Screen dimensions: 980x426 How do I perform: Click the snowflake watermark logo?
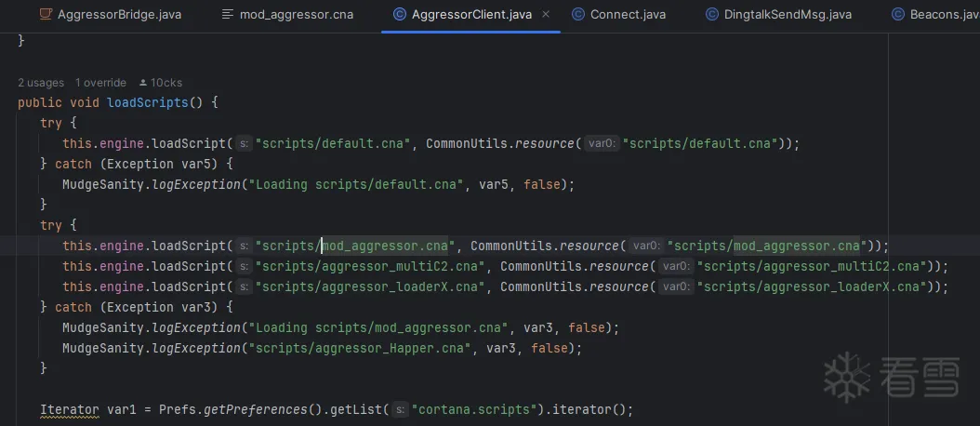tap(844, 374)
